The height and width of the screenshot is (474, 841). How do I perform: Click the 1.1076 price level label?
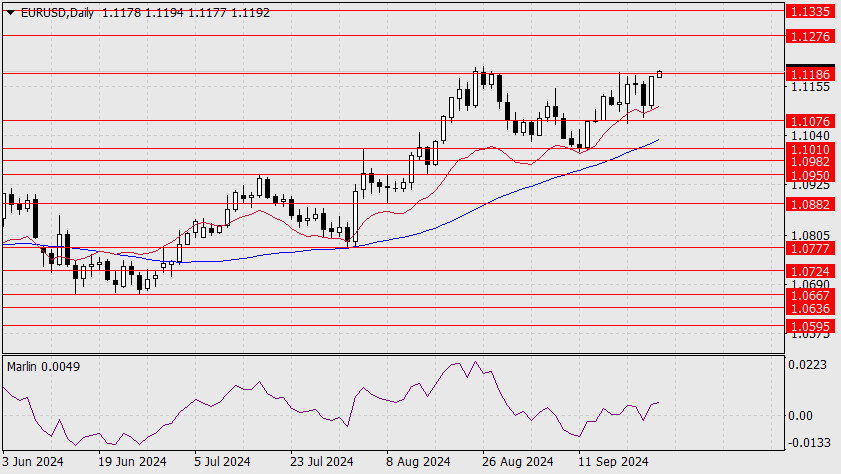point(810,122)
